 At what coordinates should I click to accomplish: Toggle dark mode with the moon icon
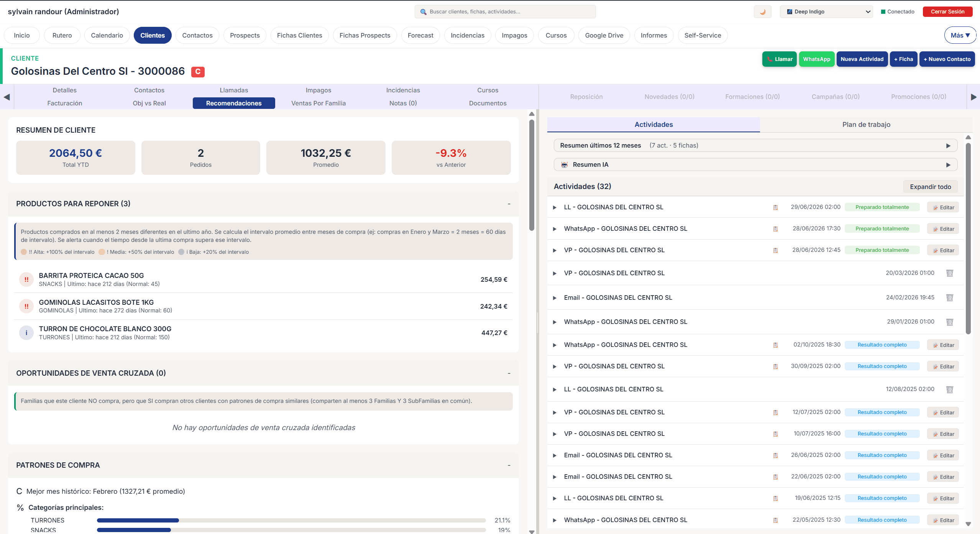tap(762, 12)
